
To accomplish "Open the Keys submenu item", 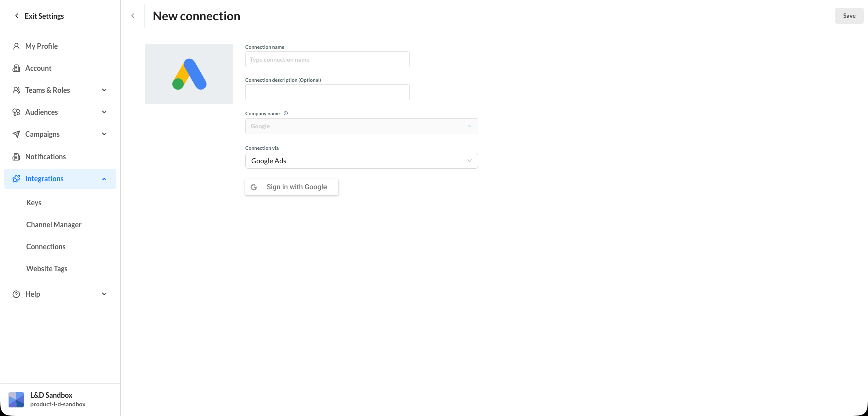I will pos(34,203).
